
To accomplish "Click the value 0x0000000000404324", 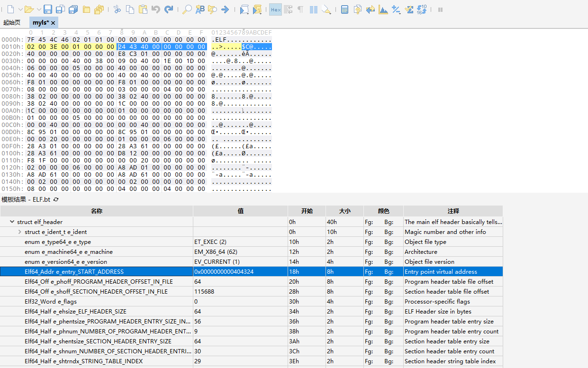I will [x=224, y=272].
